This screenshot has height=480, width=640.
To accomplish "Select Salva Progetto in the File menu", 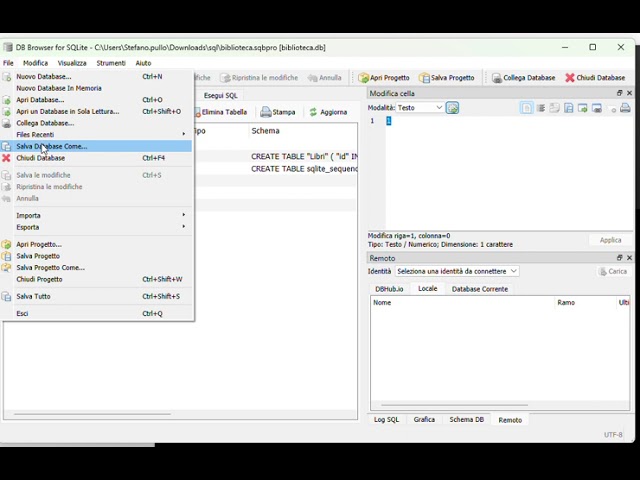I will 96,256.
